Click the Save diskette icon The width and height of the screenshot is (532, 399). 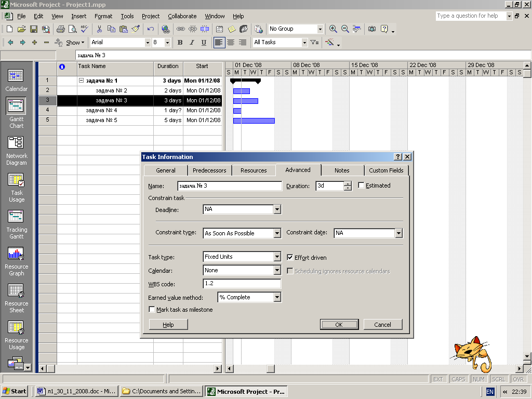click(x=34, y=29)
